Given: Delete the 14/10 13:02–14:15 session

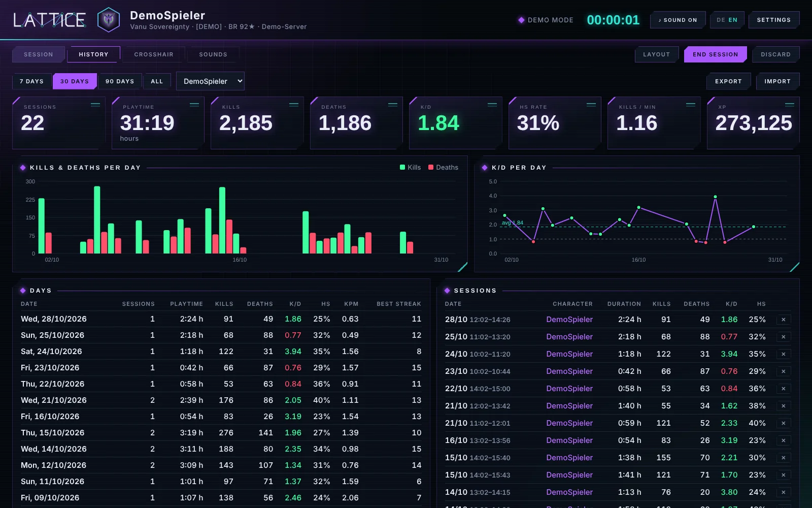Looking at the screenshot, I should pyautogui.click(x=783, y=492).
